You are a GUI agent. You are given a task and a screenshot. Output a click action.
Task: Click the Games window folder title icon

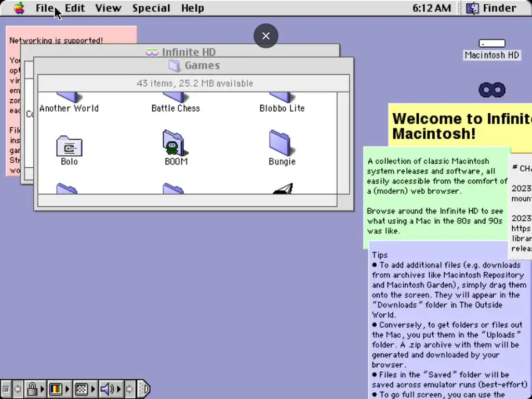click(x=175, y=65)
